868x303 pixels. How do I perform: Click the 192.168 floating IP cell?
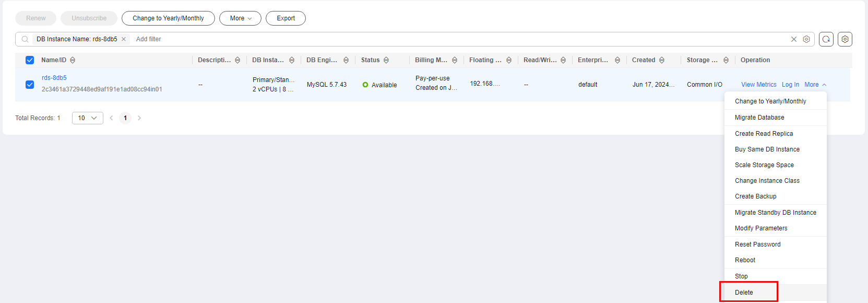[485, 84]
